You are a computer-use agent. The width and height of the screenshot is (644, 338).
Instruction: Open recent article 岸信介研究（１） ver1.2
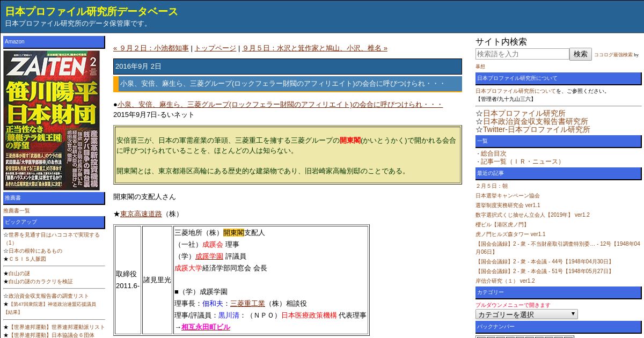(x=505, y=281)
